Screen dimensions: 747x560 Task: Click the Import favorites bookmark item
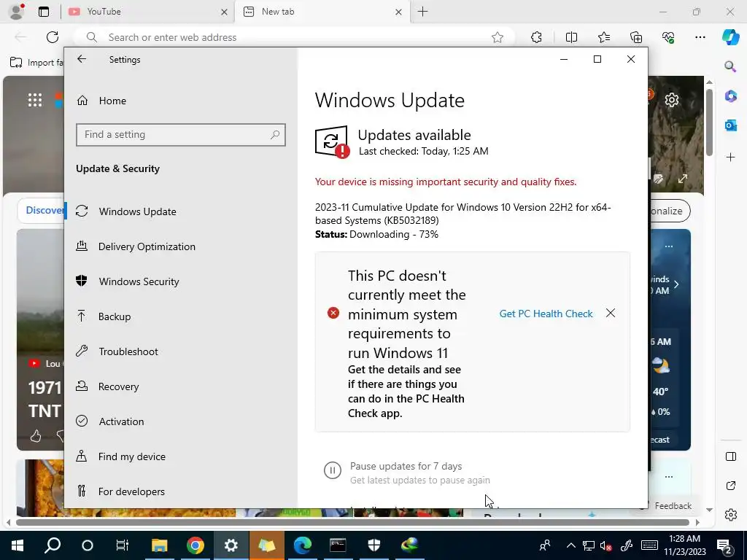(36, 63)
